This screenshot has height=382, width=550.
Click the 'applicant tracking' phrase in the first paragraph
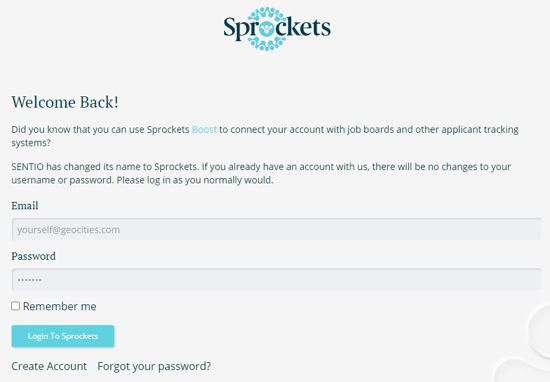pyautogui.click(x=480, y=129)
